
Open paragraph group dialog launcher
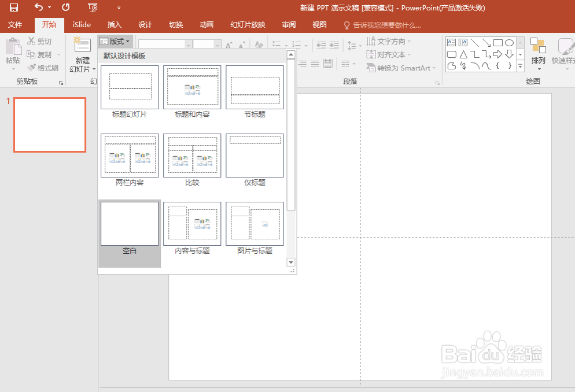(437, 83)
